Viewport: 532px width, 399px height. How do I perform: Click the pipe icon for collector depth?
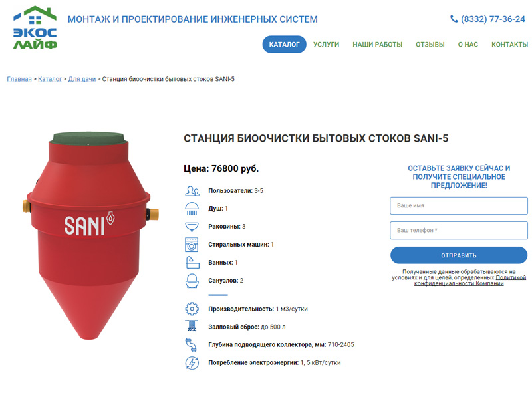click(191, 344)
